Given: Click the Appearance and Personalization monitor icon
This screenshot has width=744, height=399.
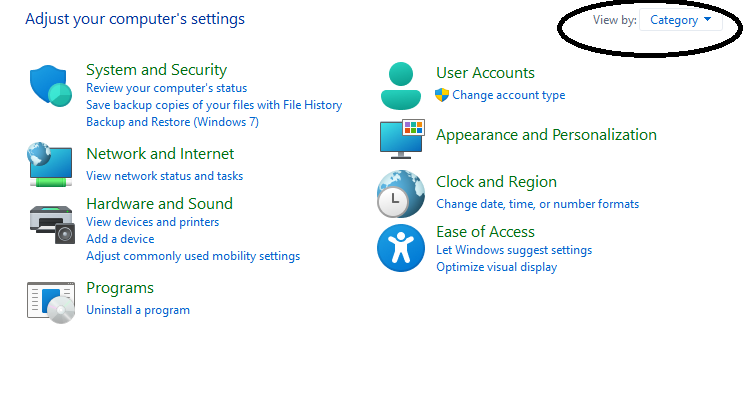Looking at the screenshot, I should pos(402,139).
